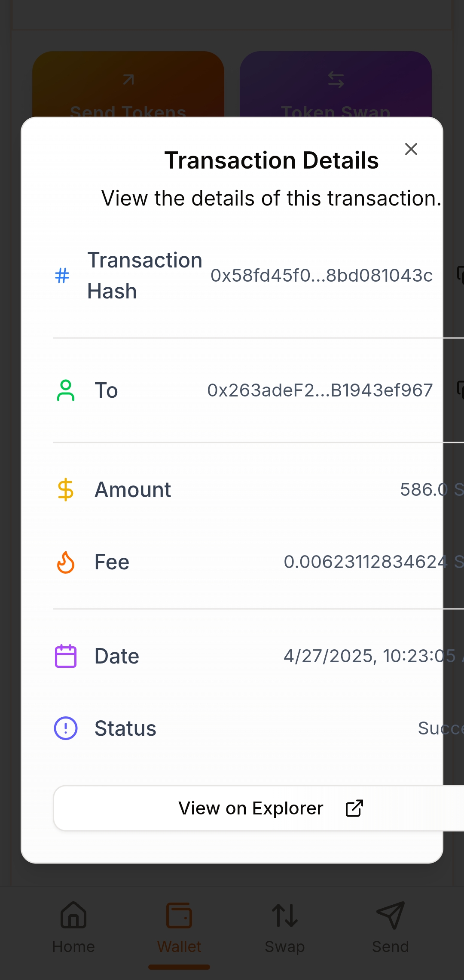Click the Status alert circle icon
The height and width of the screenshot is (980, 464).
[66, 728]
